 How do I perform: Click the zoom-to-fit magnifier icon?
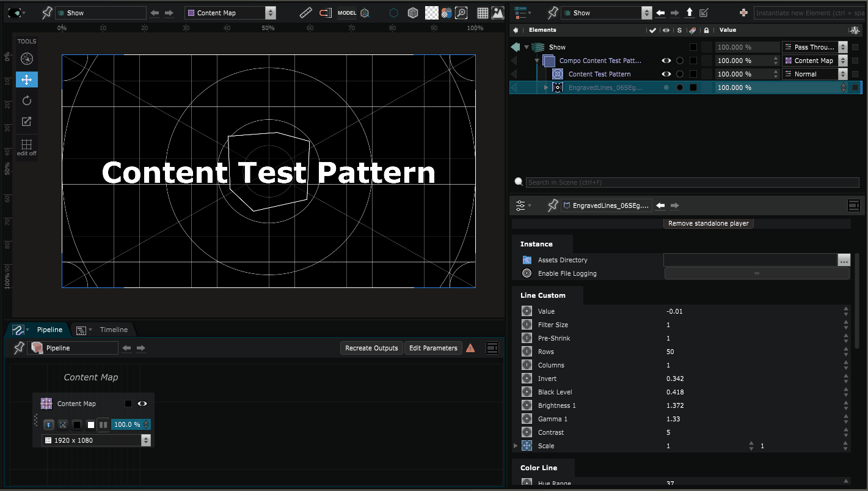(x=462, y=13)
